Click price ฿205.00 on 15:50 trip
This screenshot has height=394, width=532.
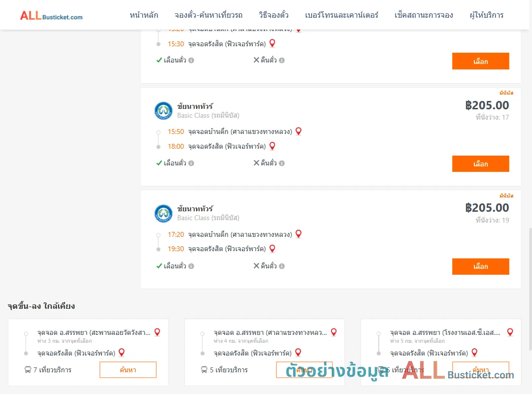487,105
